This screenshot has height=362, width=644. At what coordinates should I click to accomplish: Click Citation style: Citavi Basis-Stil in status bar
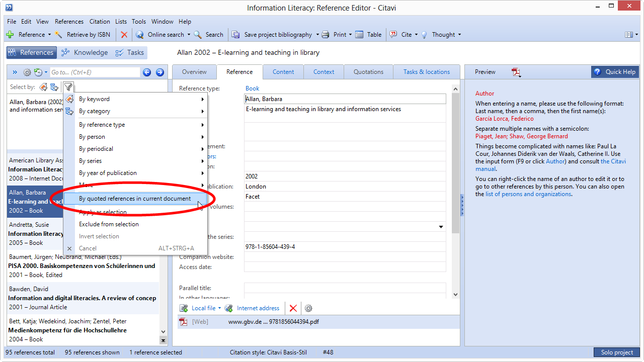(x=268, y=352)
